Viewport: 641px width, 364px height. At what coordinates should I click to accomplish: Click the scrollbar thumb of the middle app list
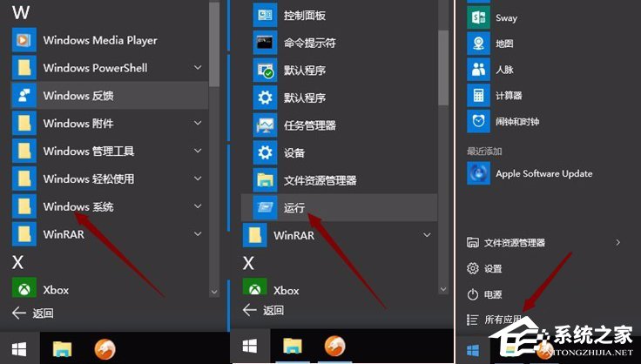pyautogui.click(x=443, y=68)
